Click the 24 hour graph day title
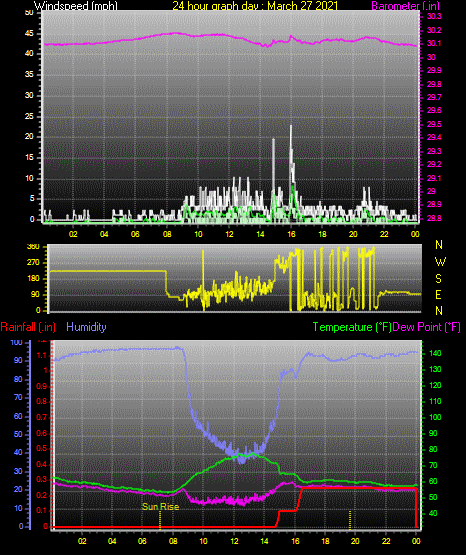466x555 pixels. (255, 6)
